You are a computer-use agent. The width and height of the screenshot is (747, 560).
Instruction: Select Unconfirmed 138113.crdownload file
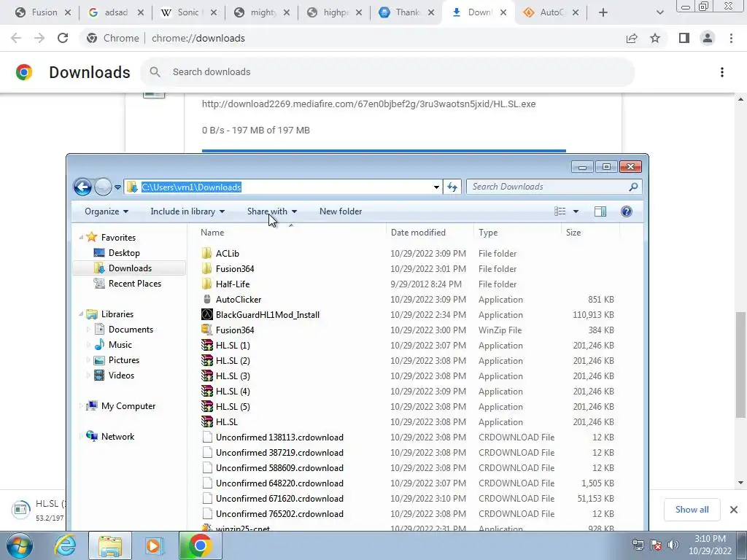(x=279, y=437)
